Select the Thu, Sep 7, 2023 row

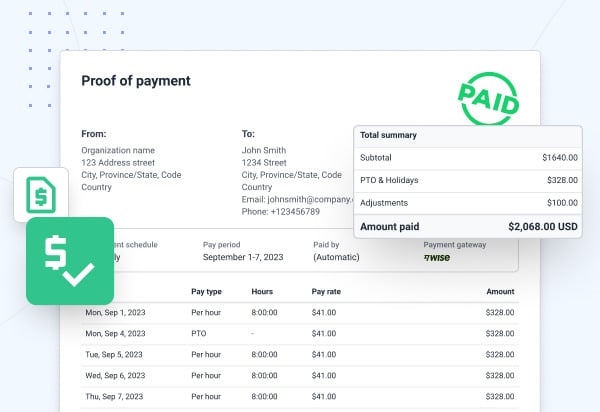[298, 396]
